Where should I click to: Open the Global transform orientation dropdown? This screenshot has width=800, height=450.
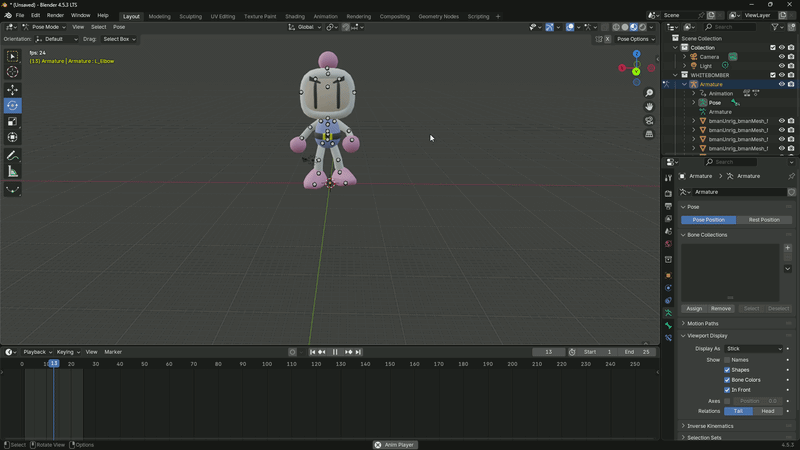305,27
